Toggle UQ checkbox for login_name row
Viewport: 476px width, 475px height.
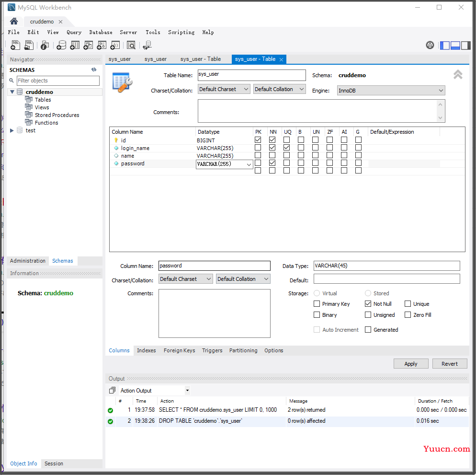click(x=286, y=148)
